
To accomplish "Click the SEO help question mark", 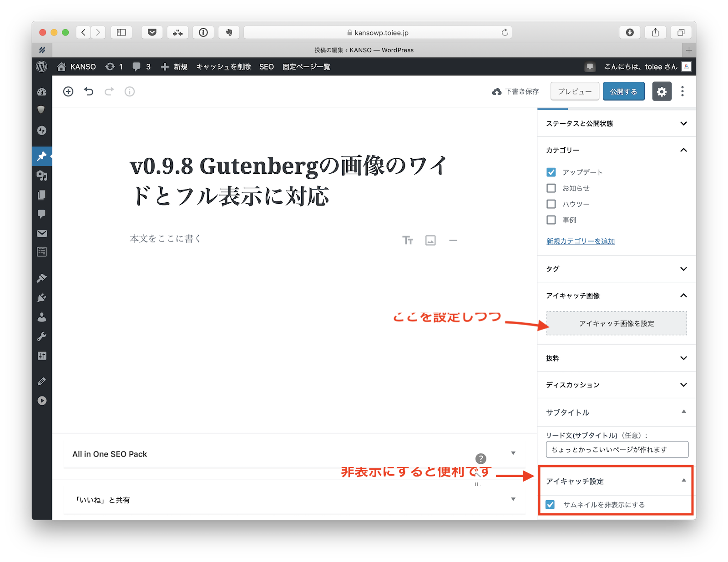I will coord(480,459).
